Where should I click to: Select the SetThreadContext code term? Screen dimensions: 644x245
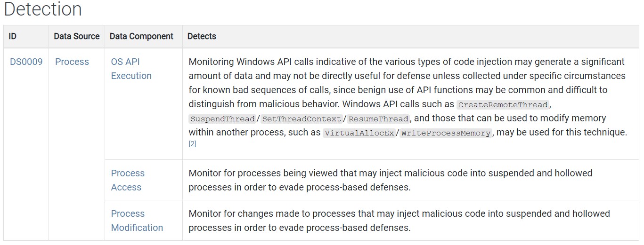[302, 119]
